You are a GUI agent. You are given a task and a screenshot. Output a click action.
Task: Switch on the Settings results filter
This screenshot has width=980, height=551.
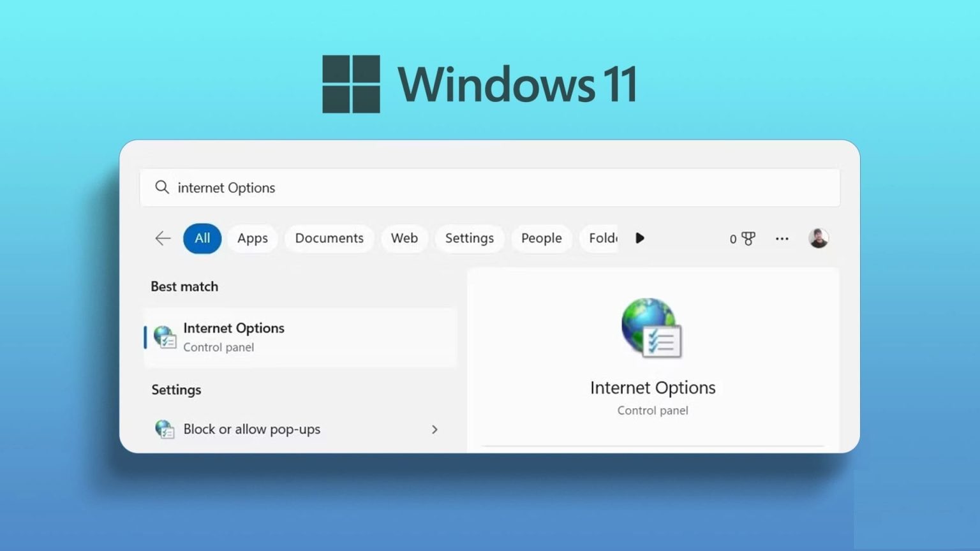pyautogui.click(x=470, y=238)
